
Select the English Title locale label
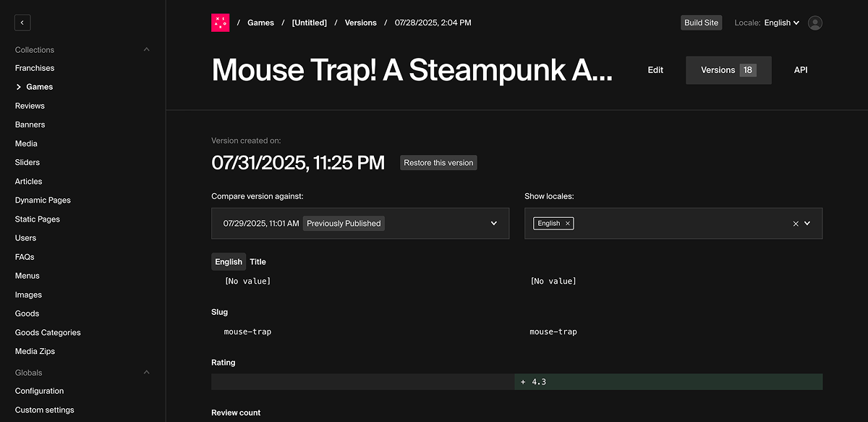(229, 262)
